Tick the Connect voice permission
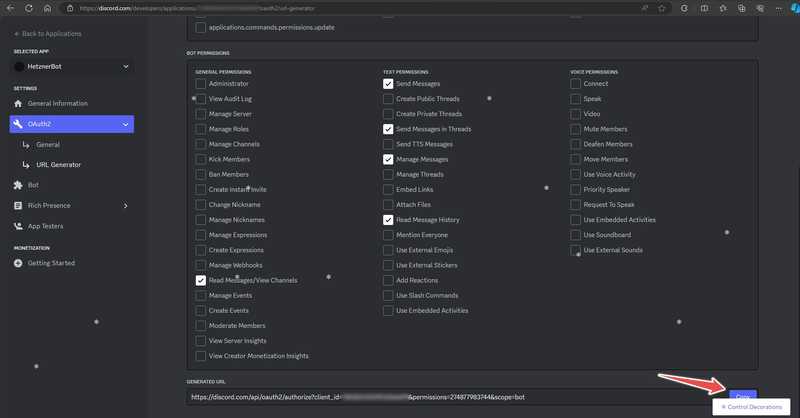The width and height of the screenshot is (800, 418). coord(576,84)
